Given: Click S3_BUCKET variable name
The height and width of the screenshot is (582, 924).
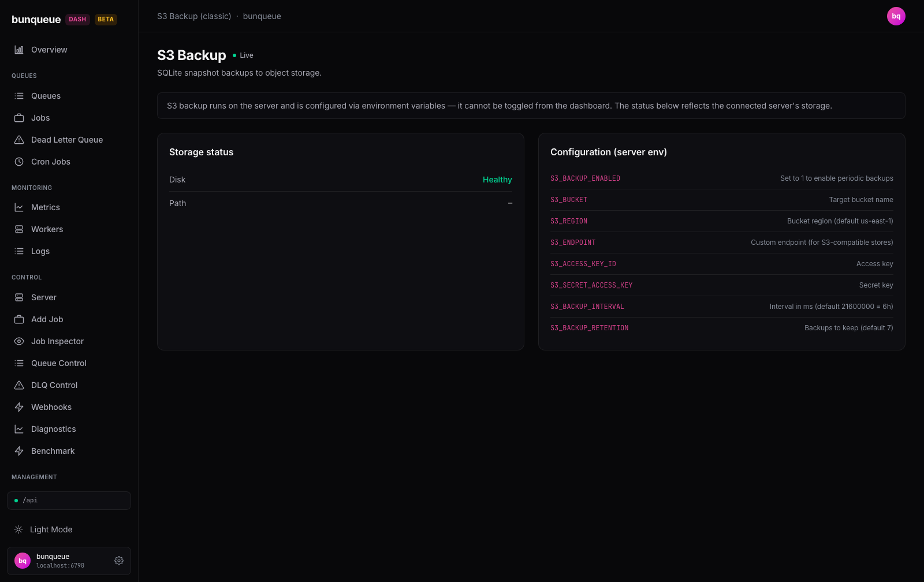Looking at the screenshot, I should [569, 200].
